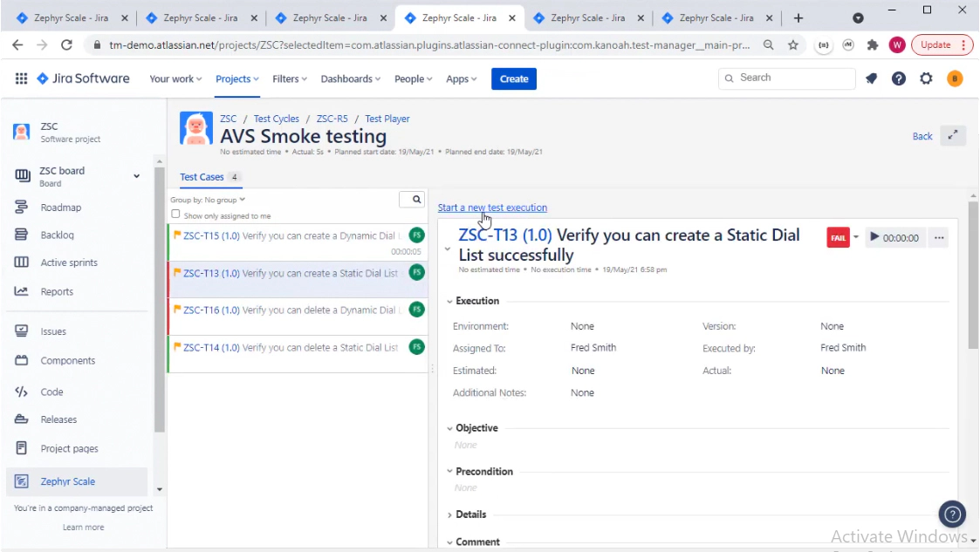The width and height of the screenshot is (980, 552).
Task: Open the three-dots menu for ZSC-T13
Action: 939,237
